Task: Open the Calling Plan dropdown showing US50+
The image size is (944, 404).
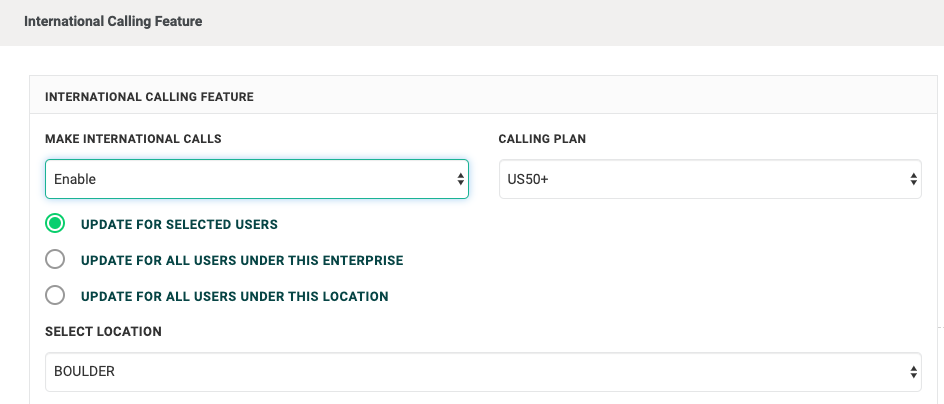Action: (710, 179)
